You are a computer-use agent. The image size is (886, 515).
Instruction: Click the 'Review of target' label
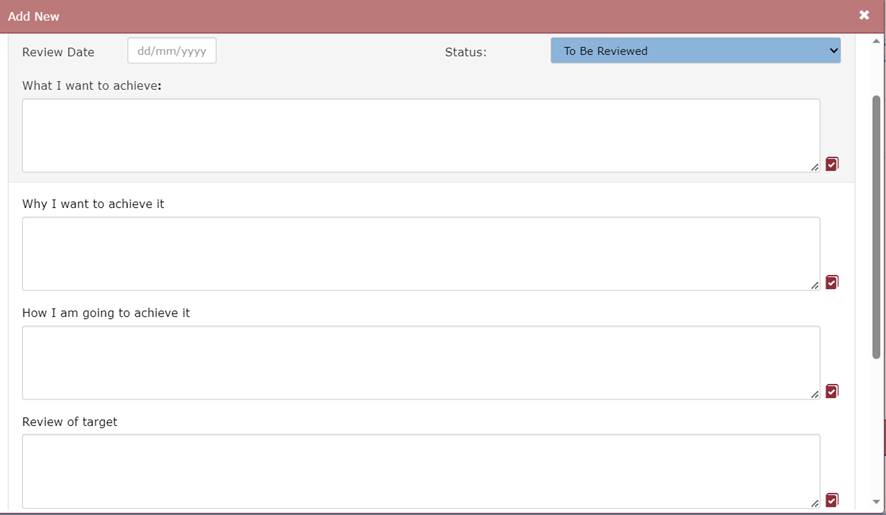pos(70,422)
